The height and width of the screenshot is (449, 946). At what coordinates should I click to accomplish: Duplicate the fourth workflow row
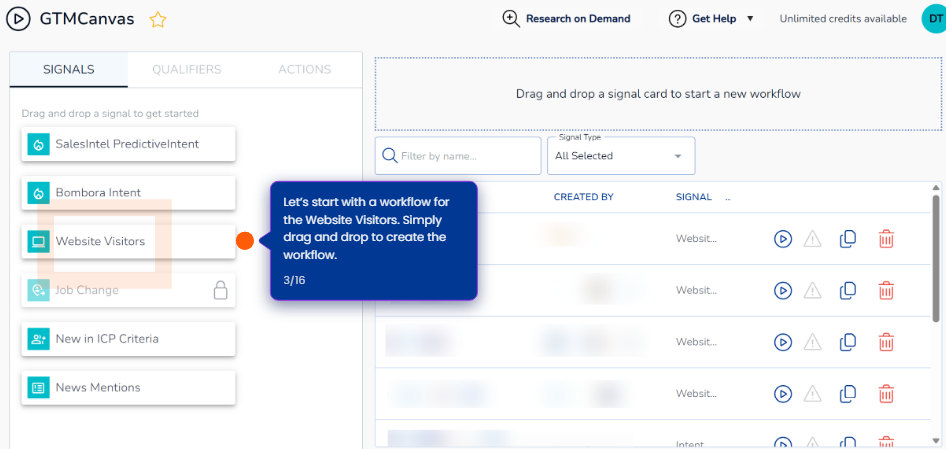[x=848, y=393]
